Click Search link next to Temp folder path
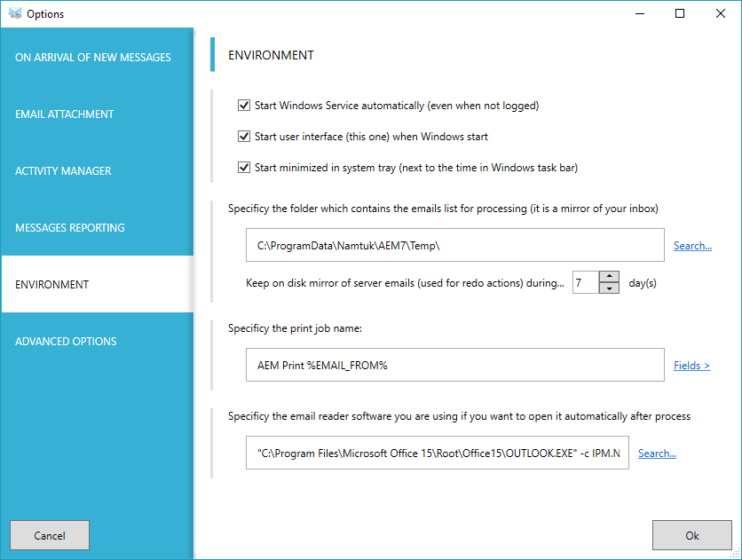The width and height of the screenshot is (742, 560). click(x=692, y=246)
